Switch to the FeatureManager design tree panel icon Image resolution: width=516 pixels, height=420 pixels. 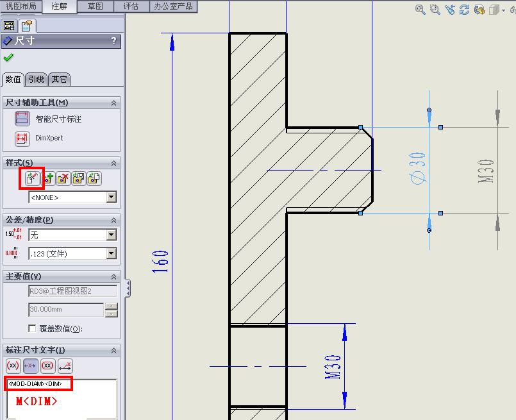click(9, 26)
